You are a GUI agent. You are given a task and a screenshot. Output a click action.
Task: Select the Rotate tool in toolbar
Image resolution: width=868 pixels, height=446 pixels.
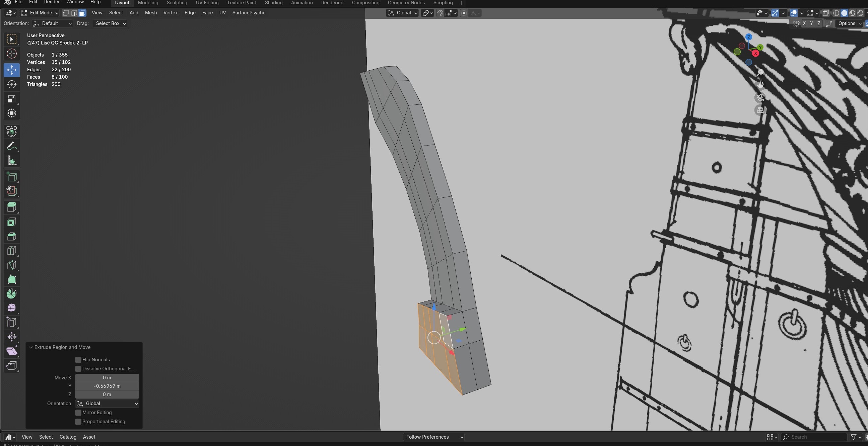11,84
